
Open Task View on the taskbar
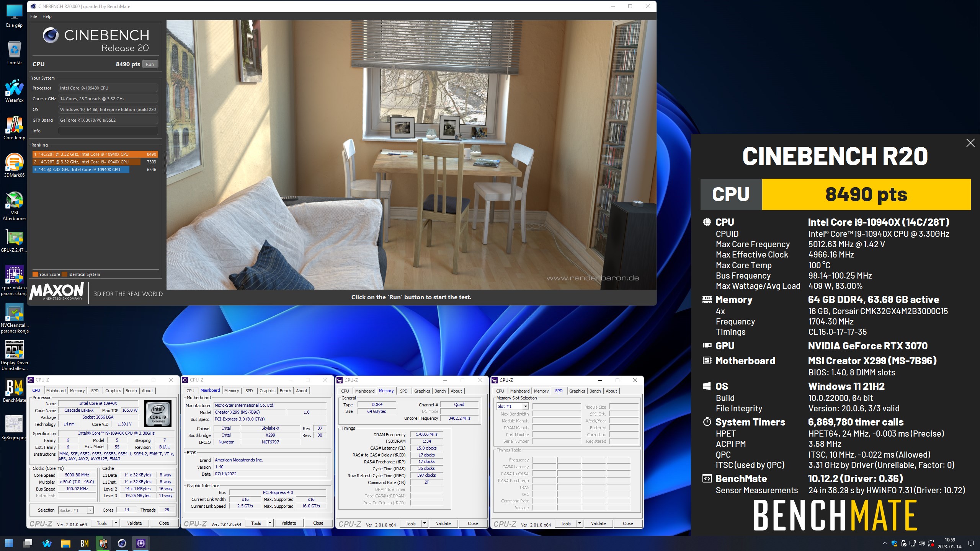(x=28, y=543)
